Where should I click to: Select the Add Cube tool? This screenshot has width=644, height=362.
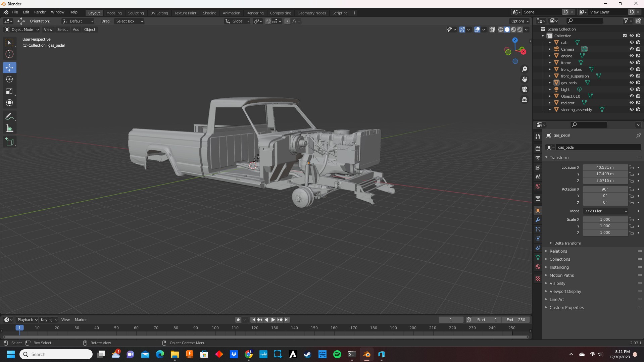tap(9, 142)
